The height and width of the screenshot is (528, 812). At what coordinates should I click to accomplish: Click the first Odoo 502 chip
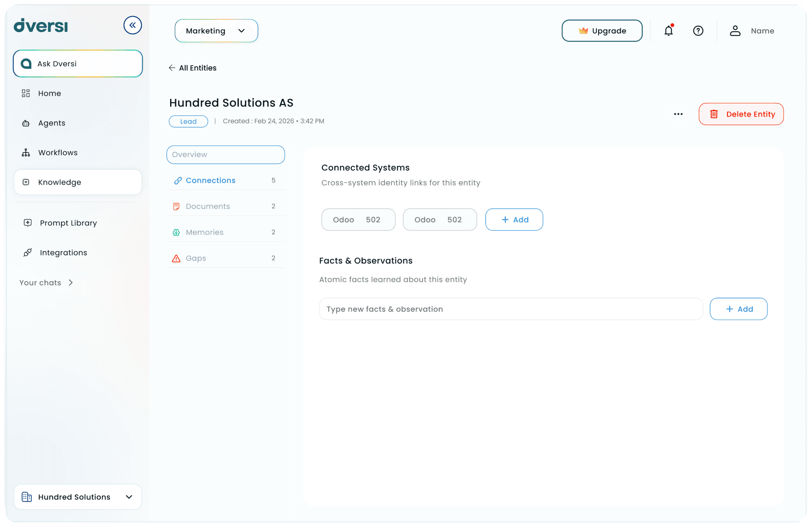coord(358,220)
